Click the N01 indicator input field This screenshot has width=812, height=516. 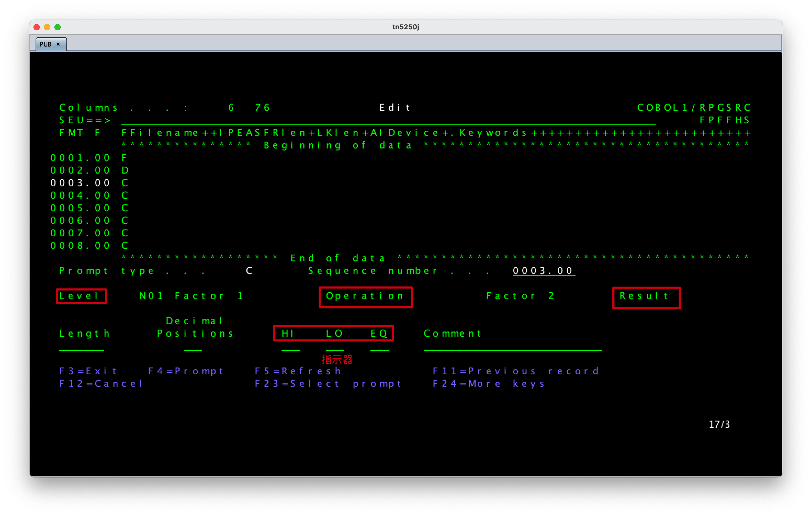pyautogui.click(x=153, y=309)
